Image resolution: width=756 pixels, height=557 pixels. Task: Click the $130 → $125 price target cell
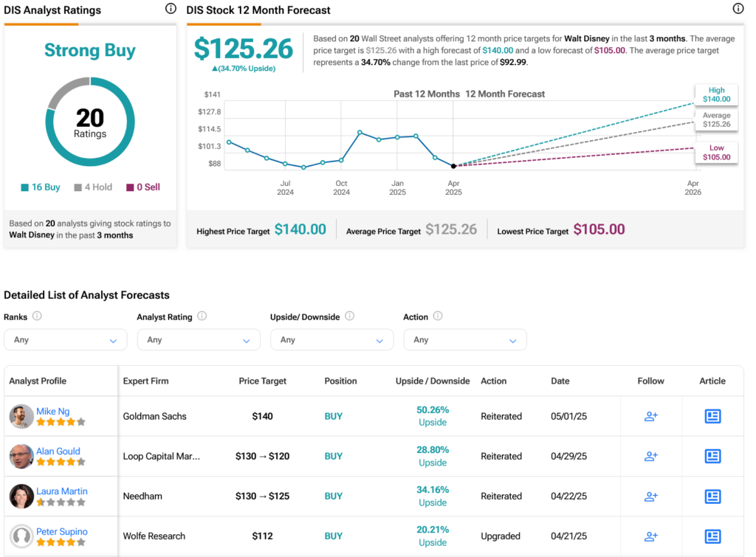point(262,497)
